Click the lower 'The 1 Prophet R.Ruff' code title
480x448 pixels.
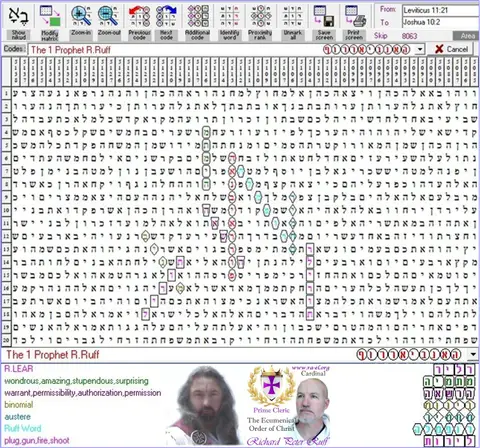tap(53, 354)
